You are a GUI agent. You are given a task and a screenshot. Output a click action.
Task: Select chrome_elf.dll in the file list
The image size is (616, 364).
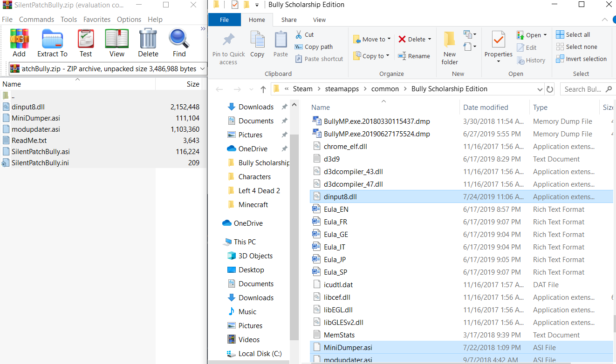tap(346, 147)
